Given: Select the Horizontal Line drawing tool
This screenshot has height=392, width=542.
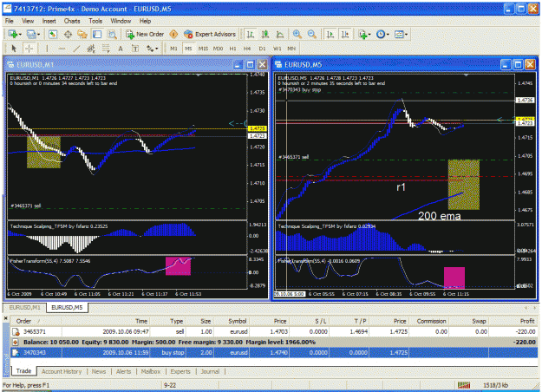Looking at the screenshot, I should click(x=62, y=49).
